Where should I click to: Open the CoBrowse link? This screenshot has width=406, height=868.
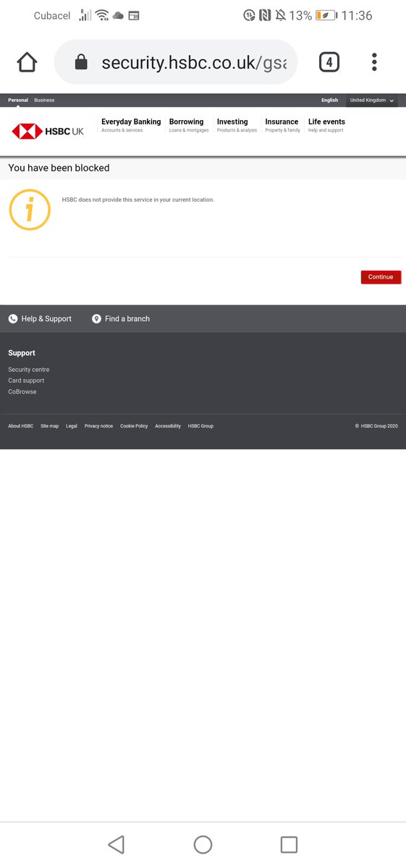tap(22, 392)
